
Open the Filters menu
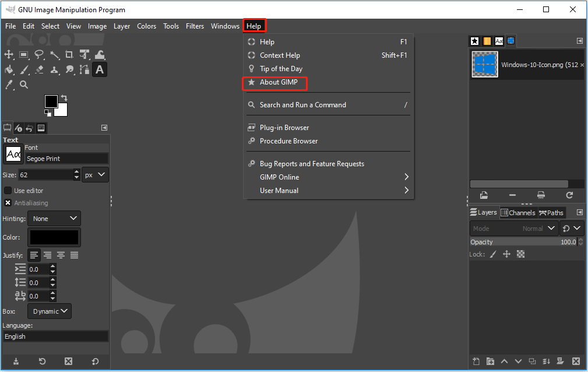(195, 26)
